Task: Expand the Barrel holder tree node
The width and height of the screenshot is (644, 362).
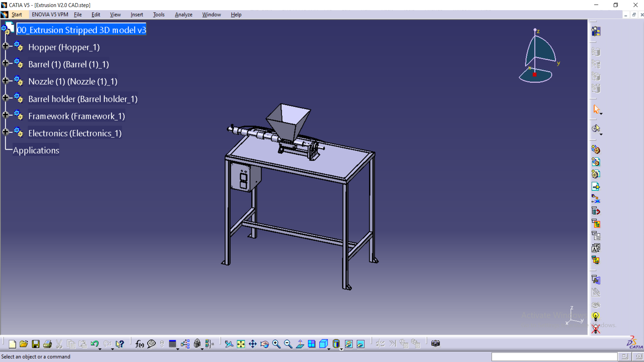Action: (5, 98)
